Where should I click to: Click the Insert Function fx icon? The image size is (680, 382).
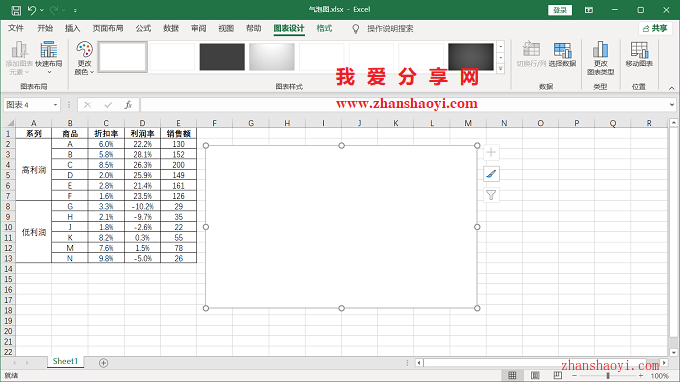pos(128,105)
